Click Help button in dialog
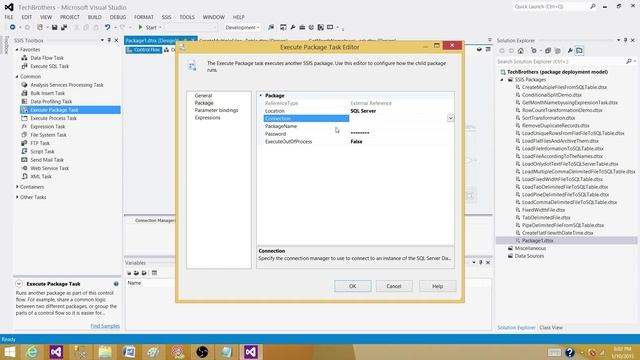This screenshot has width=640, height=360. pos(438,286)
